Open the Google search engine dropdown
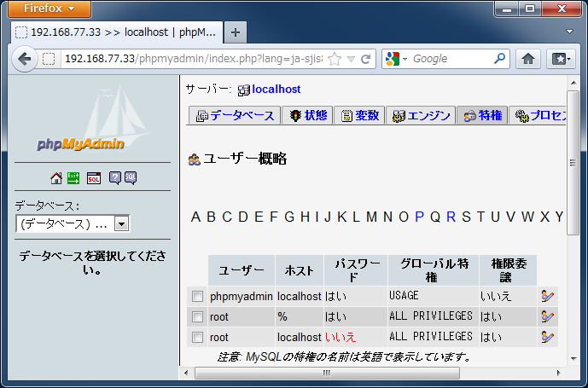The height and width of the screenshot is (388, 588). [x=405, y=59]
